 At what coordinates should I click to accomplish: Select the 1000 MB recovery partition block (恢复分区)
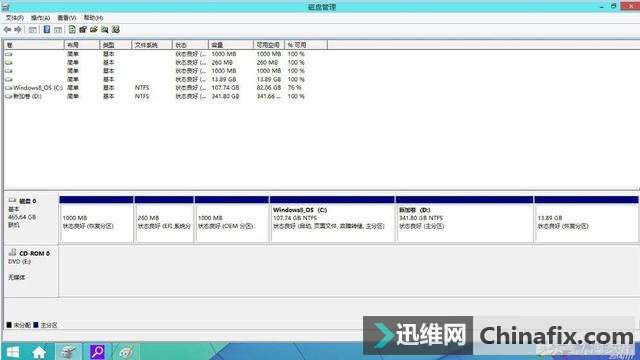(96, 220)
